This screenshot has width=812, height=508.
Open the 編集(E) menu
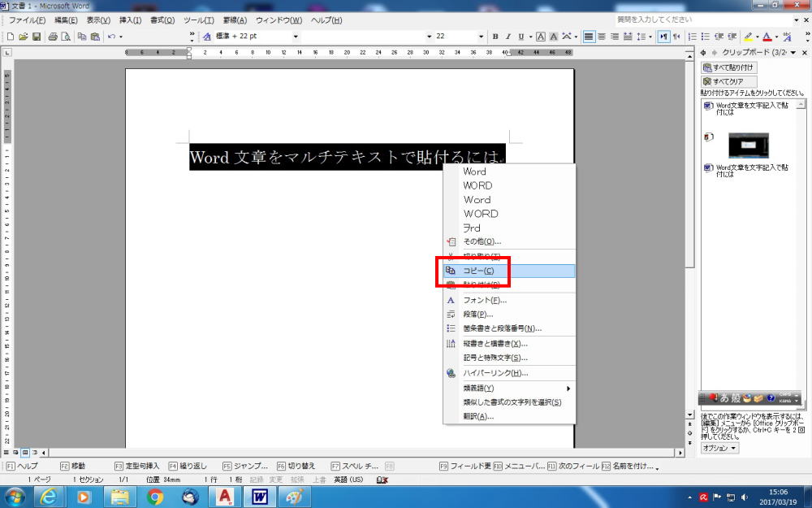pos(66,20)
